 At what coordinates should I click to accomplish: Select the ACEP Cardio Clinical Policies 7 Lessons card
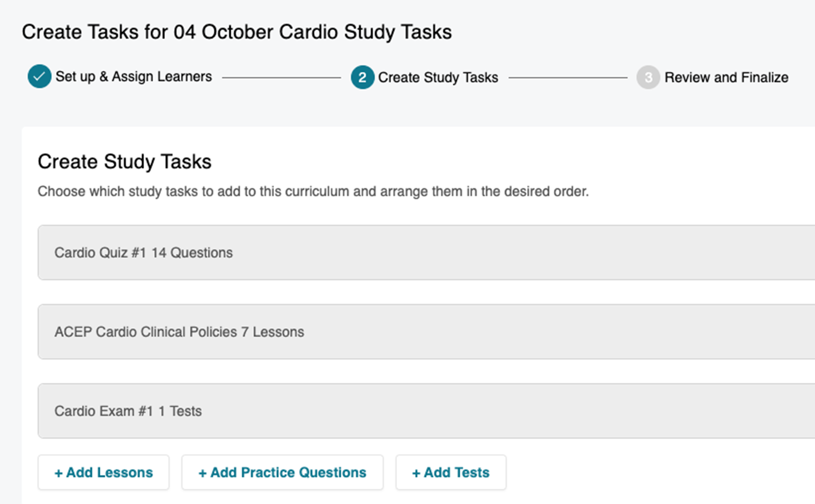179,331
